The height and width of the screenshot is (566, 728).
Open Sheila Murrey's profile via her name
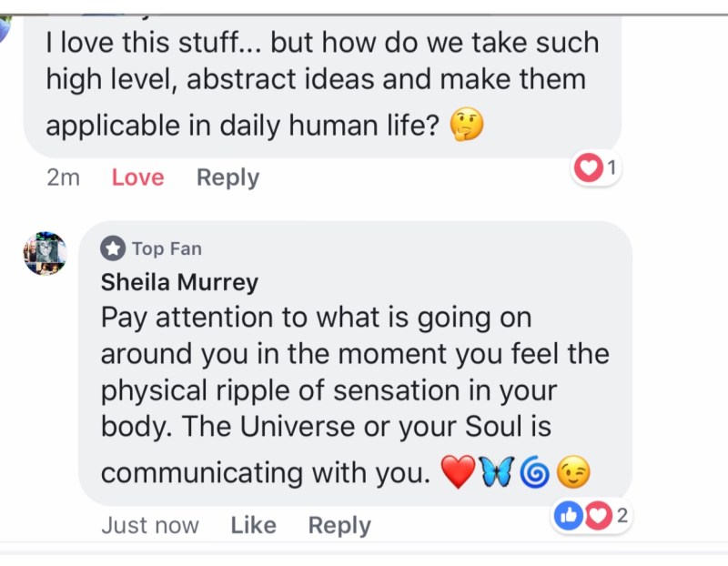tap(179, 282)
